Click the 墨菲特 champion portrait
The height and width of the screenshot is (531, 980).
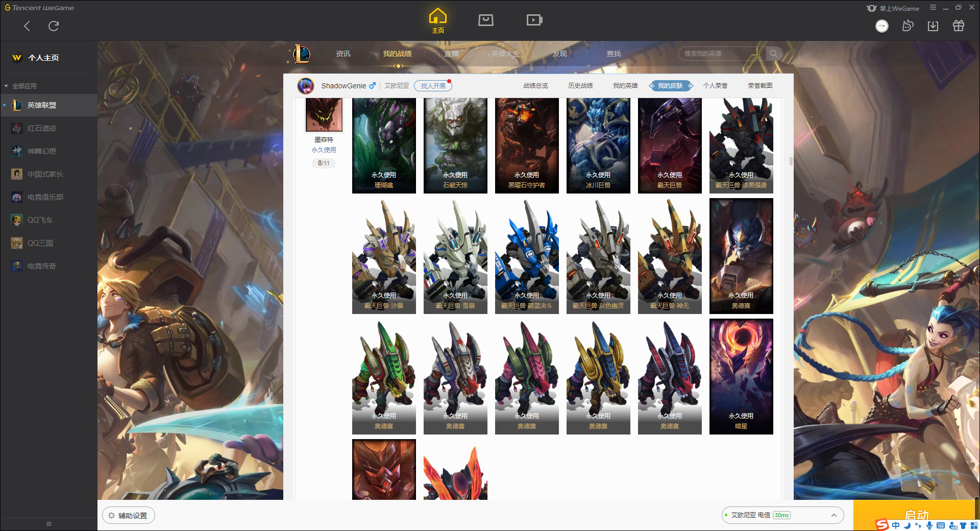[x=324, y=115]
